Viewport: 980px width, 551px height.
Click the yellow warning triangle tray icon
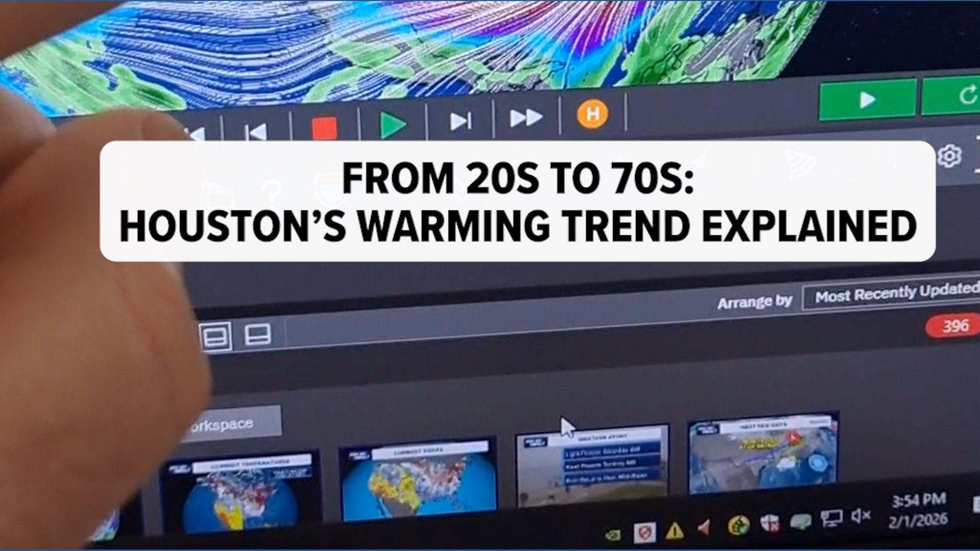point(675,531)
